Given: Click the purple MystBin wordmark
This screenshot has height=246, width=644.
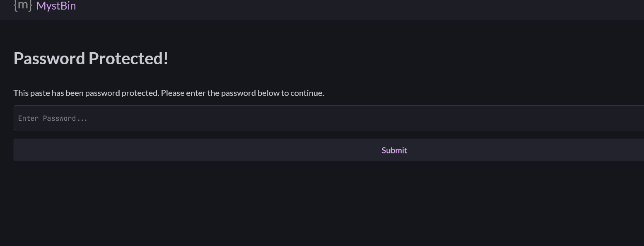Looking at the screenshot, I should tap(56, 6).
